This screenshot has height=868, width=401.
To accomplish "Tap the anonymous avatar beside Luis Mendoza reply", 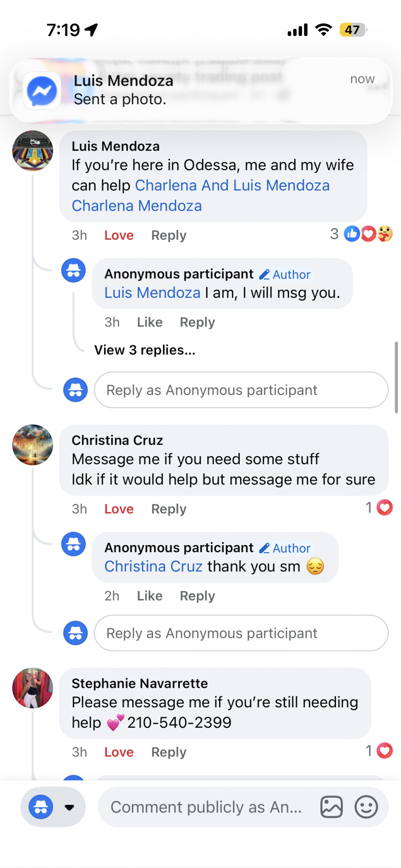I will click(x=73, y=270).
